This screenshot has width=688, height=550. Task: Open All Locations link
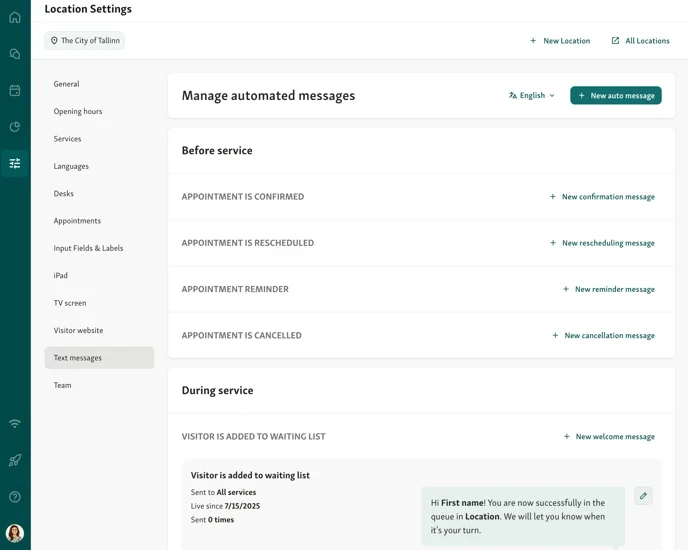(640, 41)
